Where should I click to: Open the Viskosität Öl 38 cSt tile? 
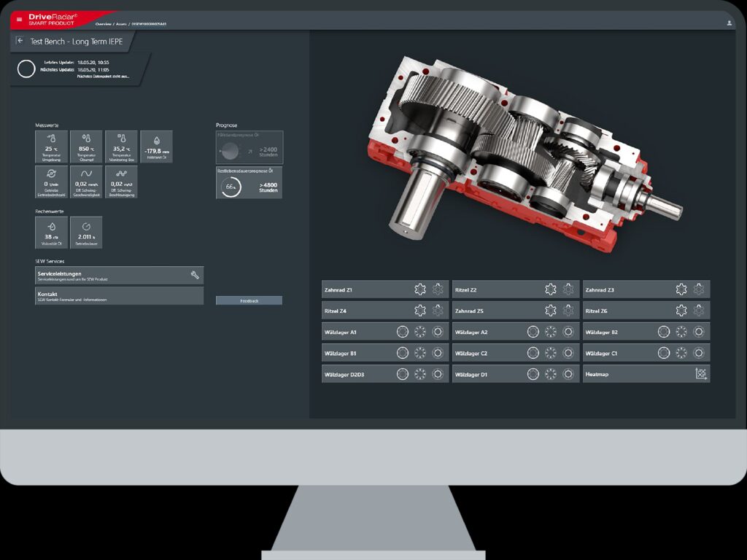pyautogui.click(x=51, y=232)
